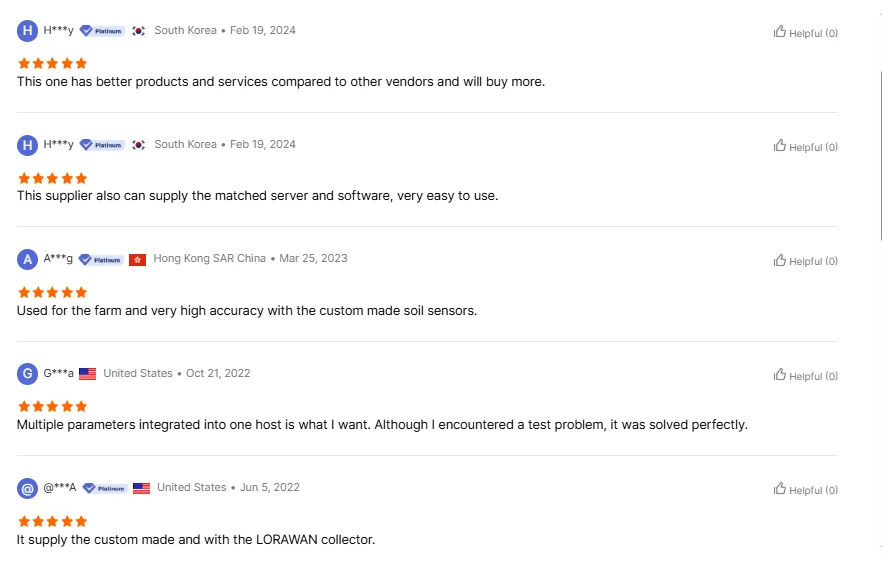Click the five stars above the LORAWAN review
This screenshot has width=882, height=575.
pos(52,521)
